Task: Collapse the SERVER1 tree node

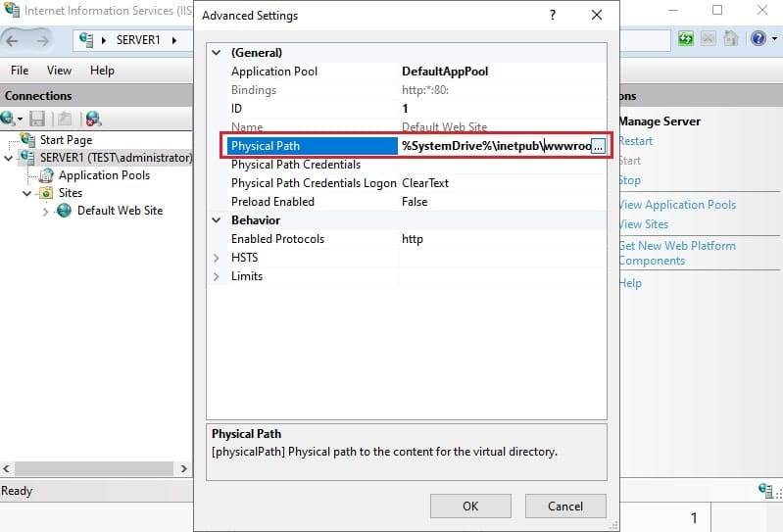Action: 9,158
